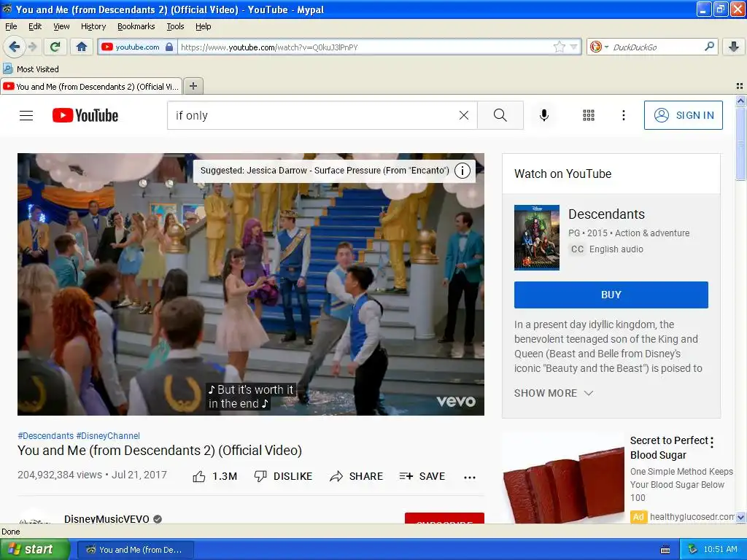Screen dimensions: 747x560
Task: Click the SHARE arrow button
Action: [356, 476]
